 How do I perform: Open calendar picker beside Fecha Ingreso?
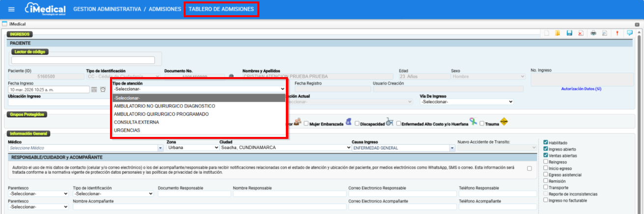pos(94,89)
